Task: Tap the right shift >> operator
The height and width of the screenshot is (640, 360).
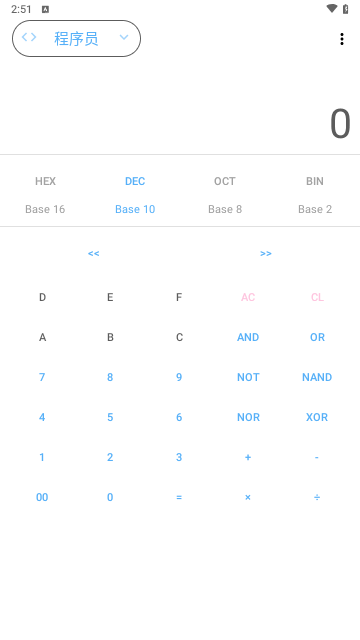Action: (x=266, y=253)
